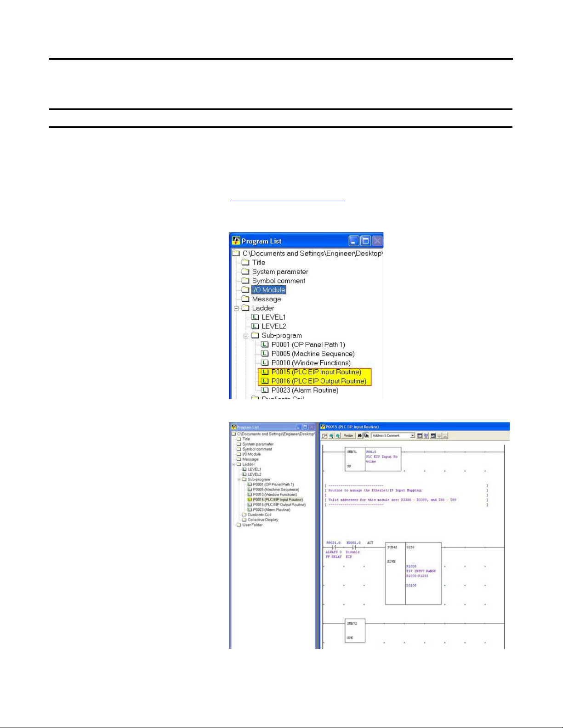This screenshot has width=563, height=728.
Task: Click the Program List title bar app icon
Action: 236,241
